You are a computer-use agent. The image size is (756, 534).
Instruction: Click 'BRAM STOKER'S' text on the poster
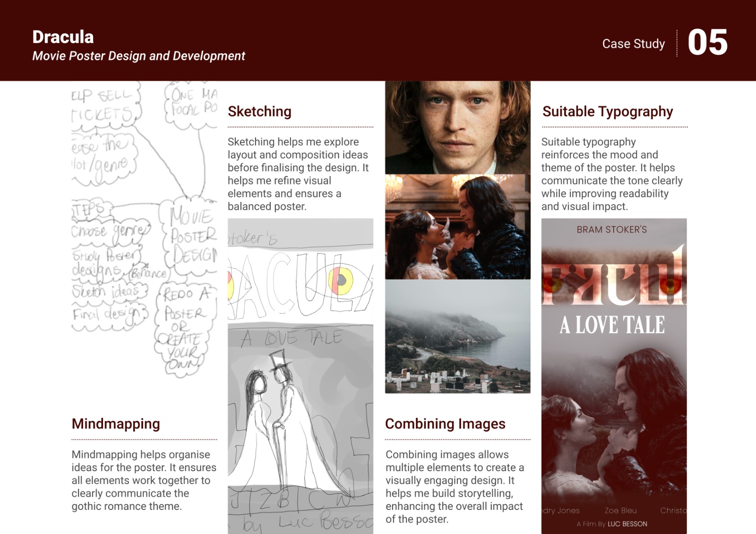(x=612, y=229)
